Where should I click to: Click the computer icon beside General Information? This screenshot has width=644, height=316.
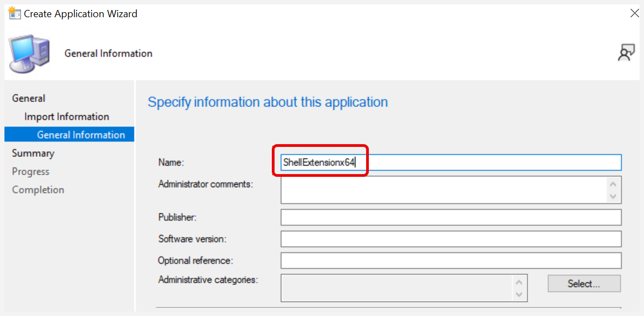pos(29,53)
